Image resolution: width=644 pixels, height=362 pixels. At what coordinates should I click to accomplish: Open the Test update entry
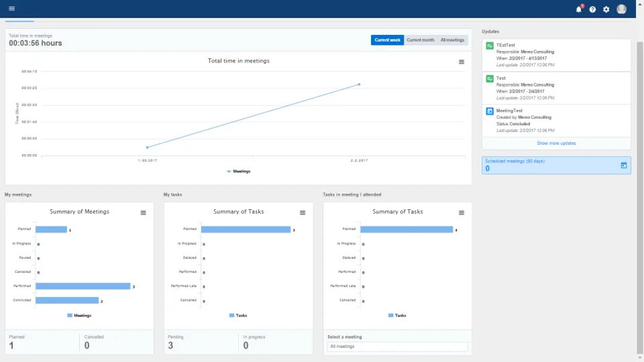pyautogui.click(x=556, y=88)
